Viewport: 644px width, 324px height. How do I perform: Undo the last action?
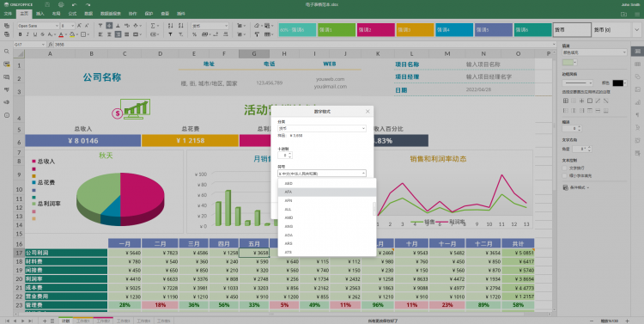tap(75, 4)
